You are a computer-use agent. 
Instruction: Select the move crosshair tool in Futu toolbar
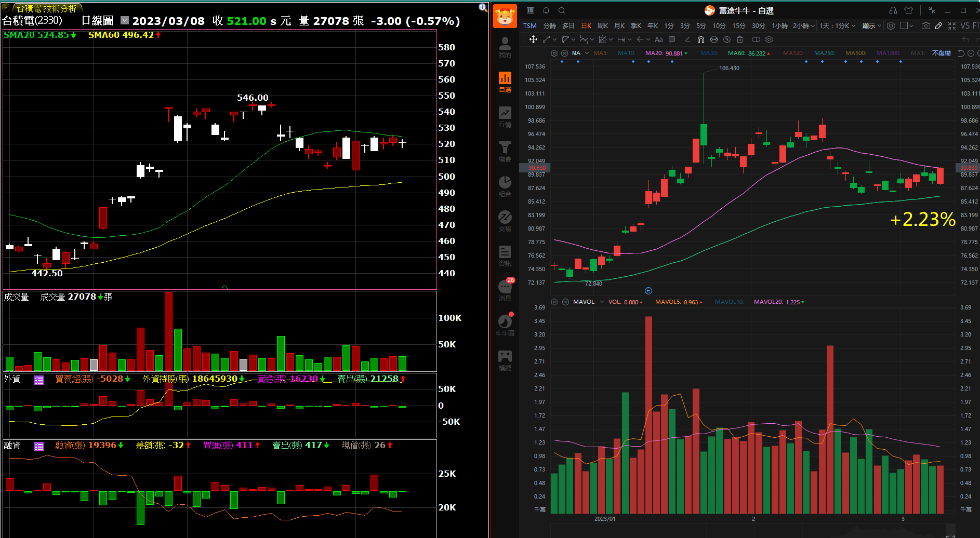[x=533, y=39]
